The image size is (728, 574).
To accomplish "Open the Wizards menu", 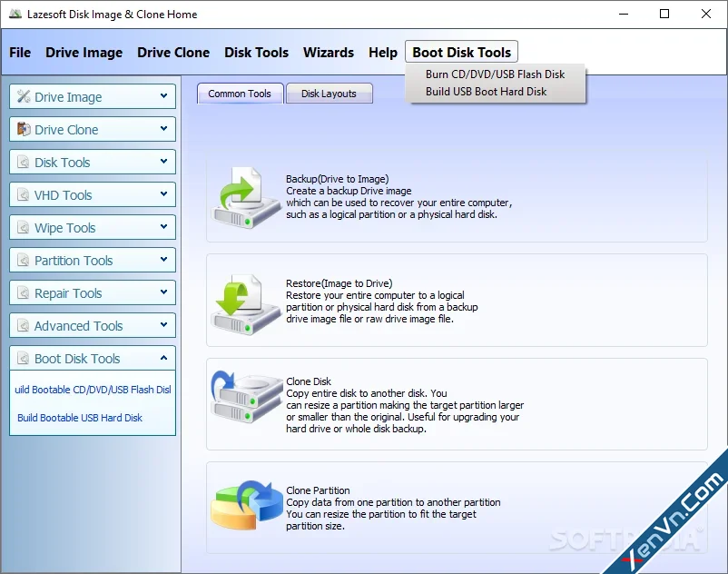I will pyautogui.click(x=329, y=53).
